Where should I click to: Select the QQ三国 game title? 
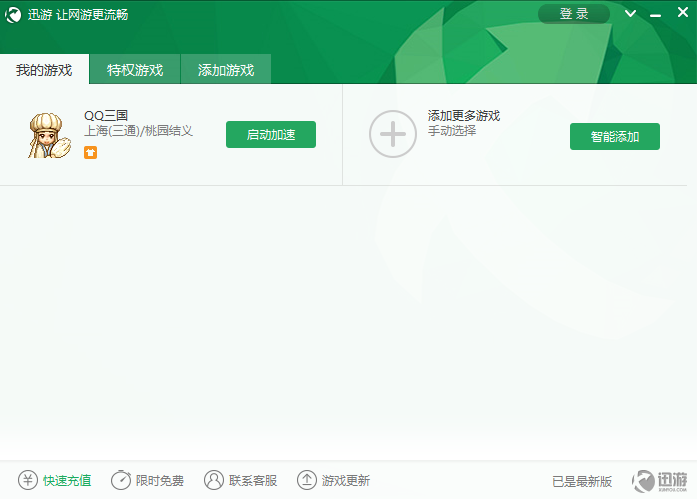pos(106,116)
